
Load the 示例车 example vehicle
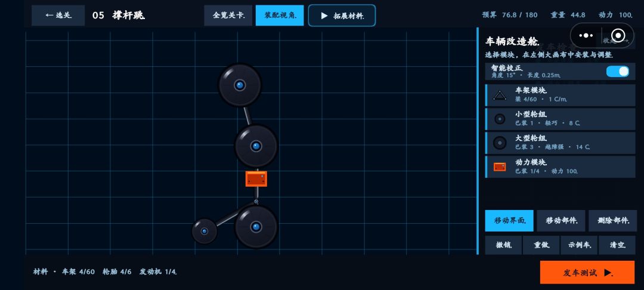point(580,245)
